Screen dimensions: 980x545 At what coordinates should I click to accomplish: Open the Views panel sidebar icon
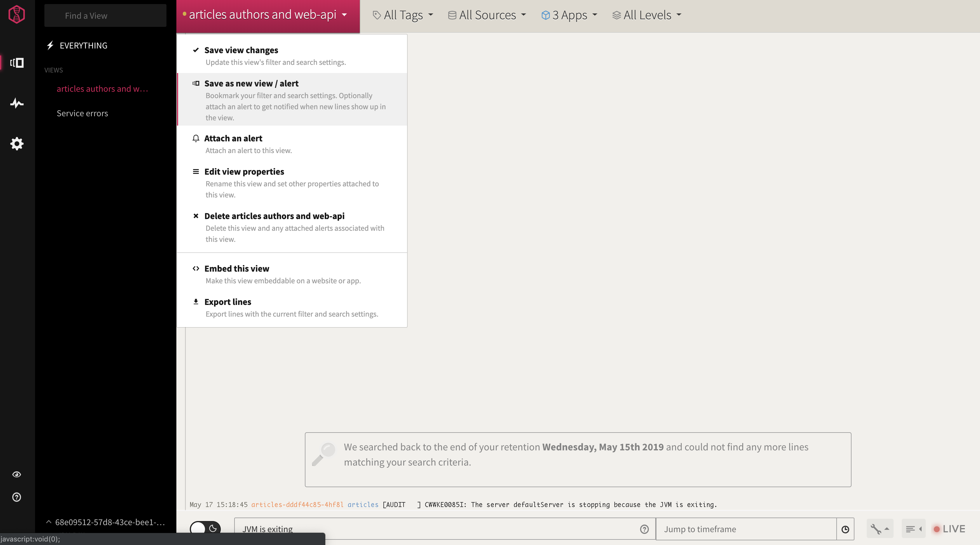tap(17, 63)
